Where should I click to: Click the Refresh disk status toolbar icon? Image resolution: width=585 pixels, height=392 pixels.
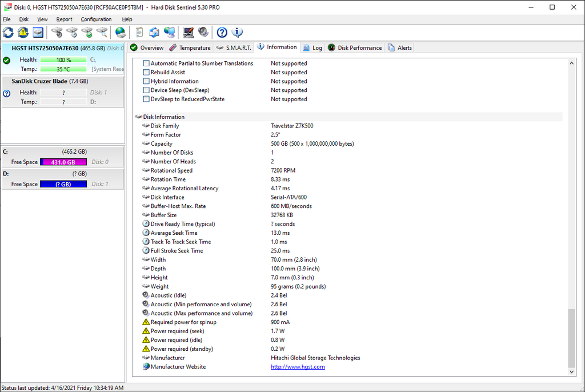[x=8, y=33]
